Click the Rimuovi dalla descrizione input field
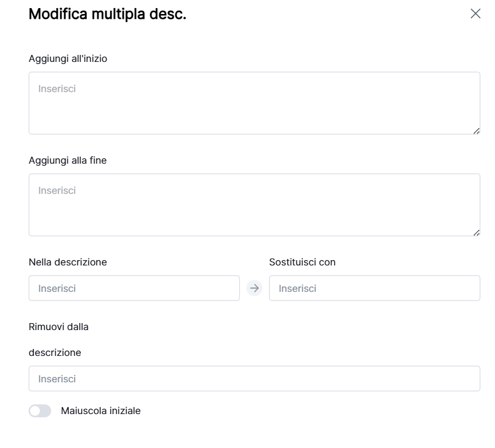This screenshot has height=448, width=495. point(254,379)
